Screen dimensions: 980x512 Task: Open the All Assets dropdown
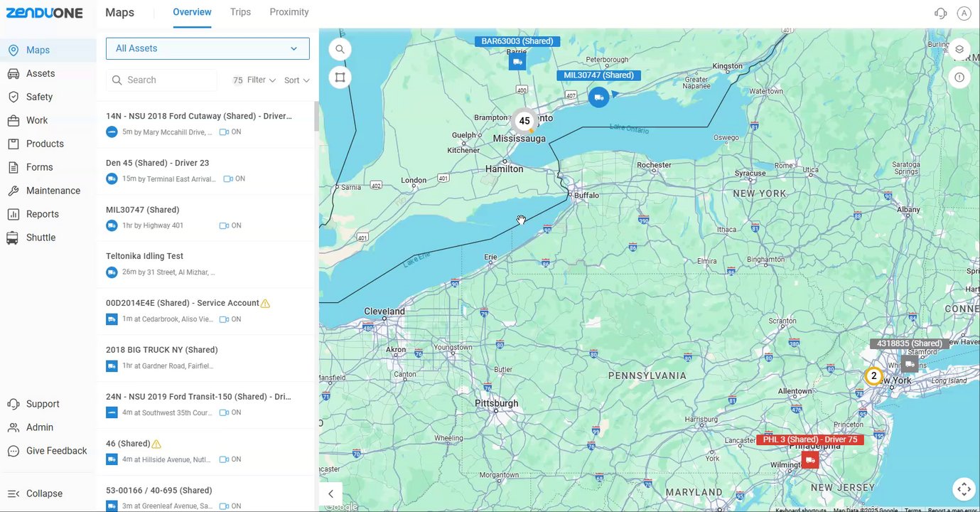coord(208,48)
